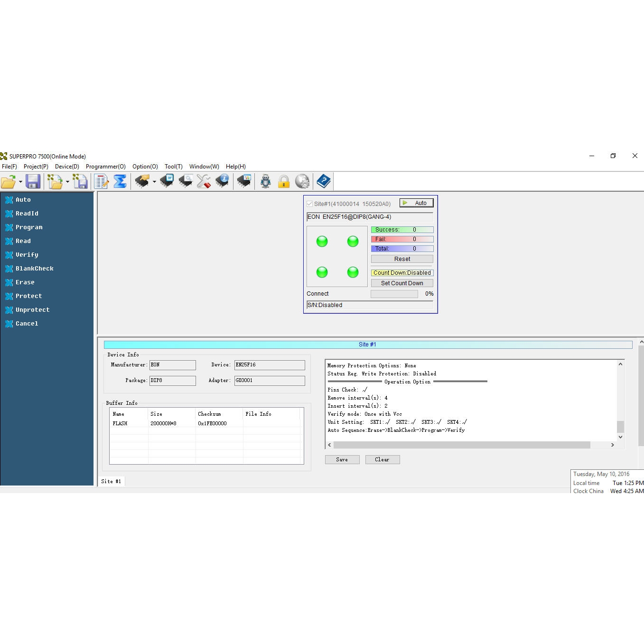The image size is (644, 644).
Task: Toggle the Site#1 checkbox
Action: tap(310, 204)
